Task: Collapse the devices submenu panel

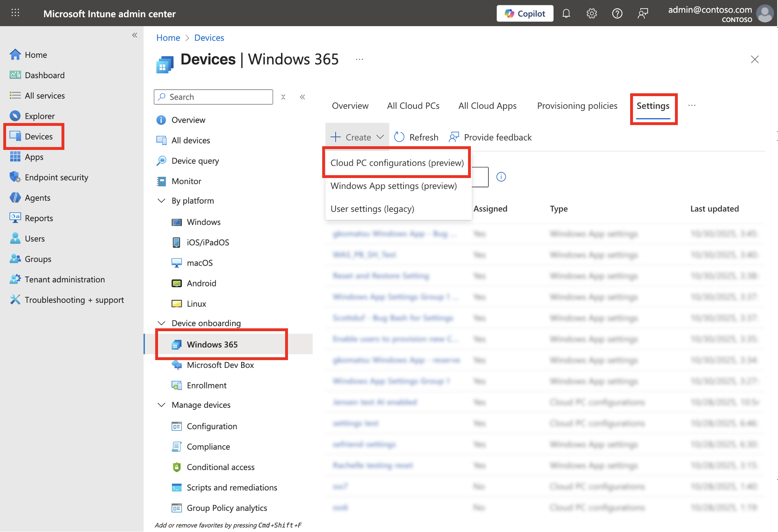Action: pos(303,97)
